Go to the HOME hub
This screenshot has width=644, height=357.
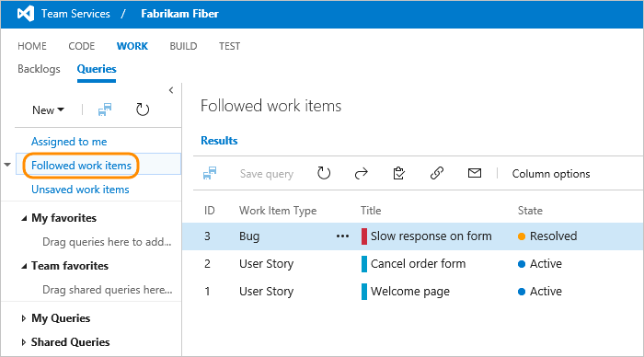(x=32, y=46)
